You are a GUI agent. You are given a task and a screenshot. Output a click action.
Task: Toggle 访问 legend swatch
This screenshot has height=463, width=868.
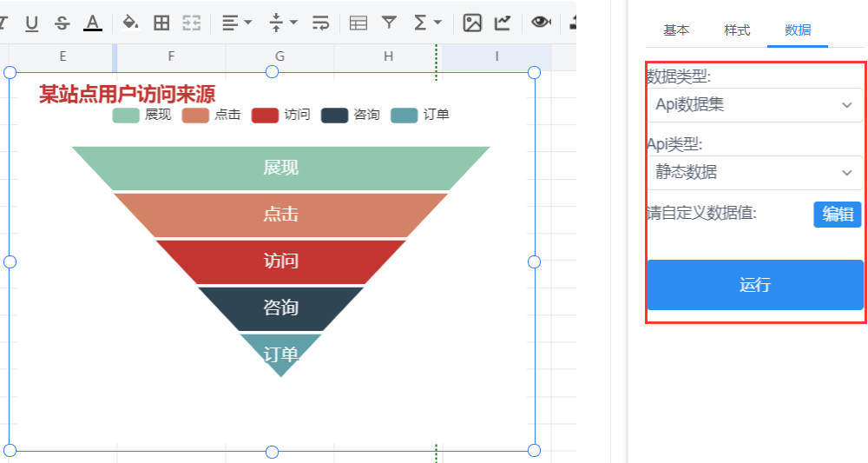click(265, 116)
